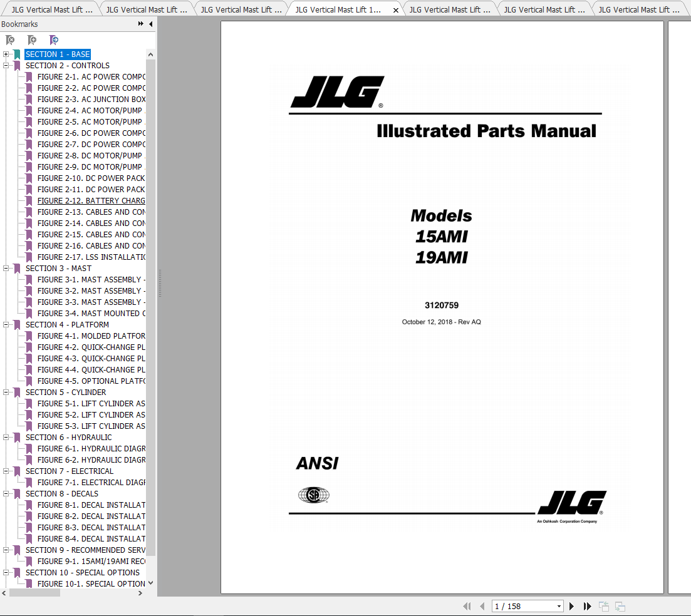The width and height of the screenshot is (691, 616).
Task: Click the previous view icon
Action: pos(604,607)
